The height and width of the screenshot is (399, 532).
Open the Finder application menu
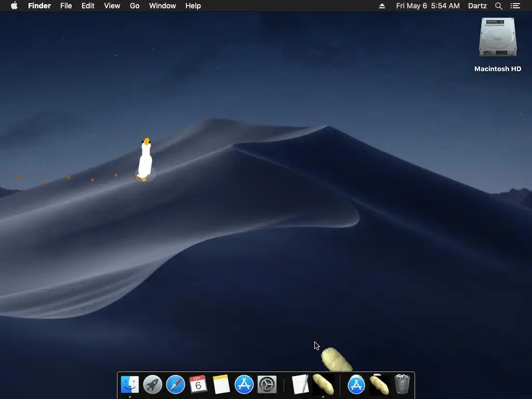pos(39,6)
